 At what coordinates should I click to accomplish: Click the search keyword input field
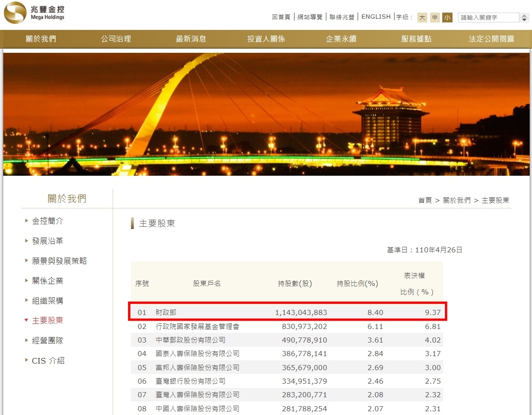click(x=489, y=18)
